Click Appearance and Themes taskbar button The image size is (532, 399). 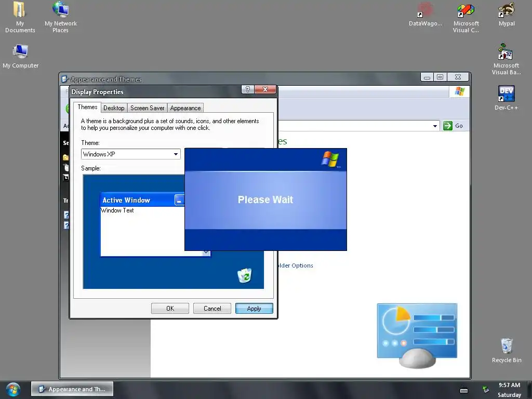tap(72, 389)
